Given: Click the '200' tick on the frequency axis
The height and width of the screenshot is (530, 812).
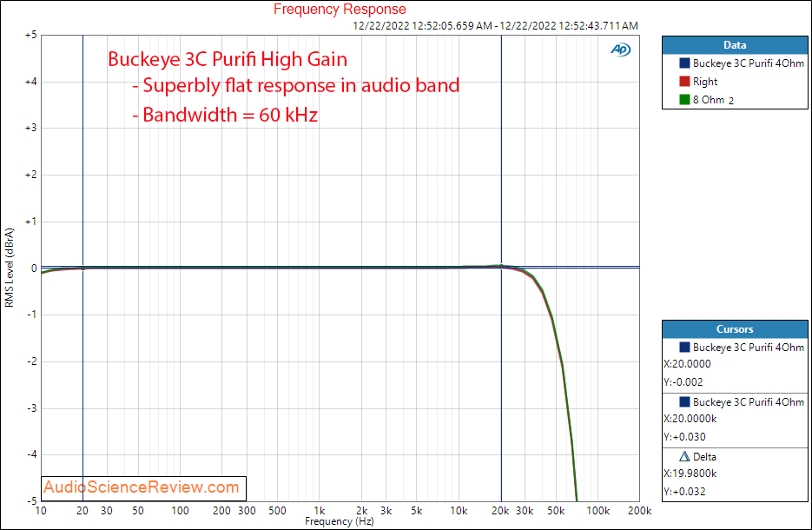Looking at the screenshot, I should tap(221, 511).
